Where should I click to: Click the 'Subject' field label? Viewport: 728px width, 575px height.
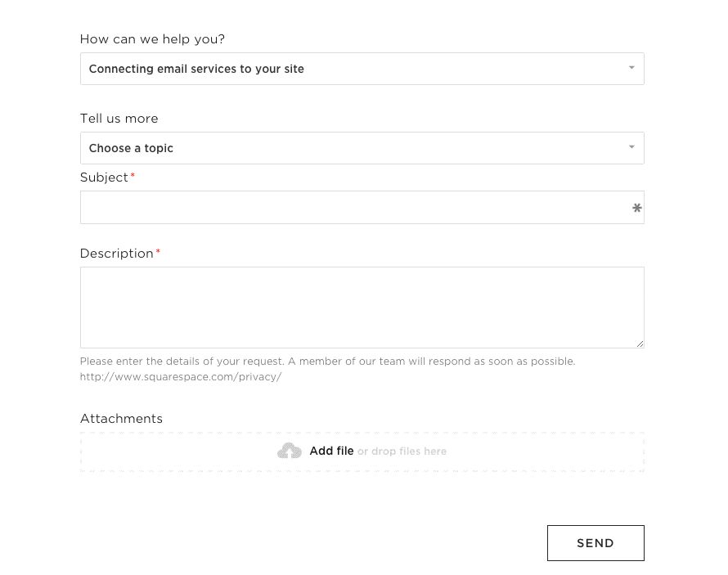104,177
